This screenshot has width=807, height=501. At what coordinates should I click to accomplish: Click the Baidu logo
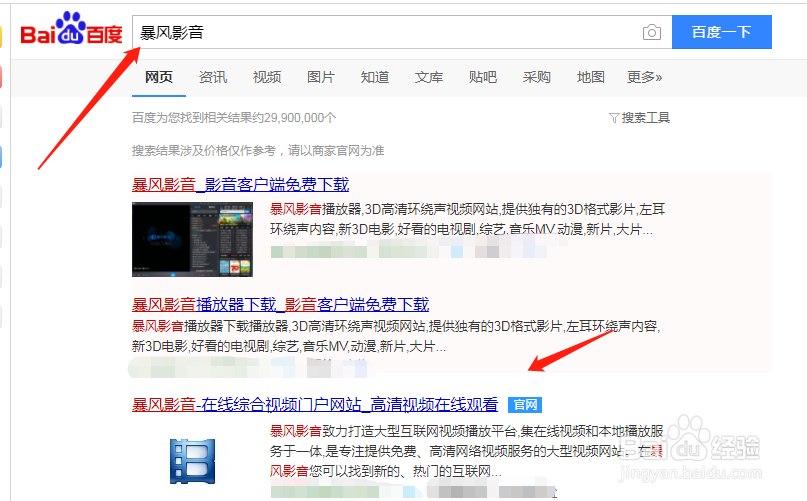pos(71,29)
